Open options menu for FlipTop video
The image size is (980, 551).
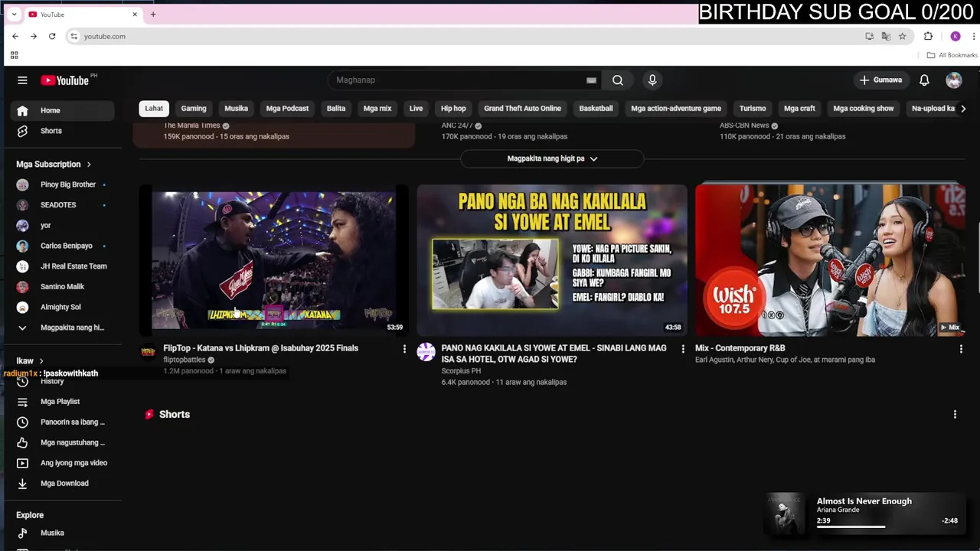(x=404, y=349)
